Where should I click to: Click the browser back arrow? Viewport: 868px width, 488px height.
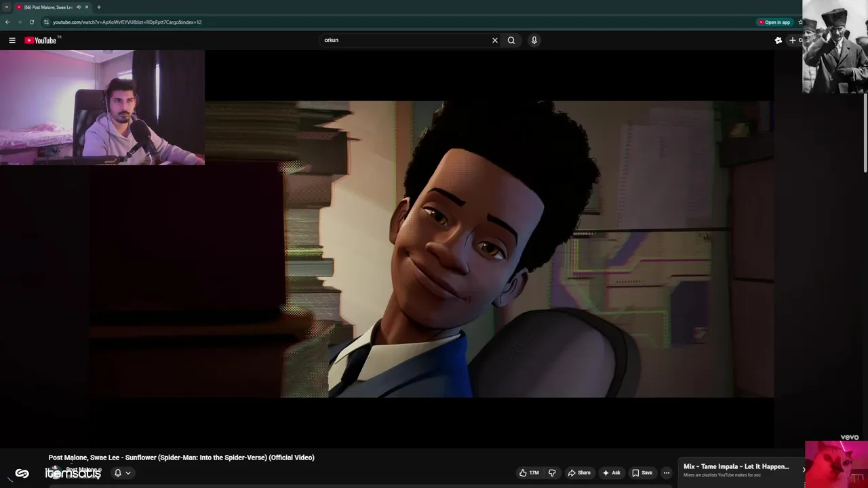7,22
